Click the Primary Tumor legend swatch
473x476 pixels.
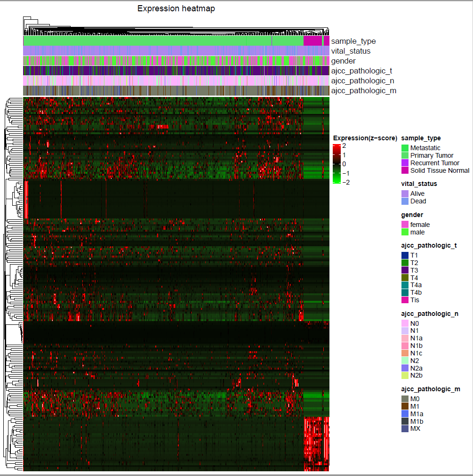pyautogui.click(x=405, y=155)
